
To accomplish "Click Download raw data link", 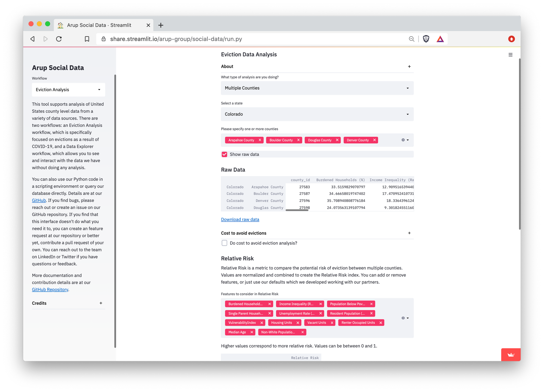I will (240, 220).
